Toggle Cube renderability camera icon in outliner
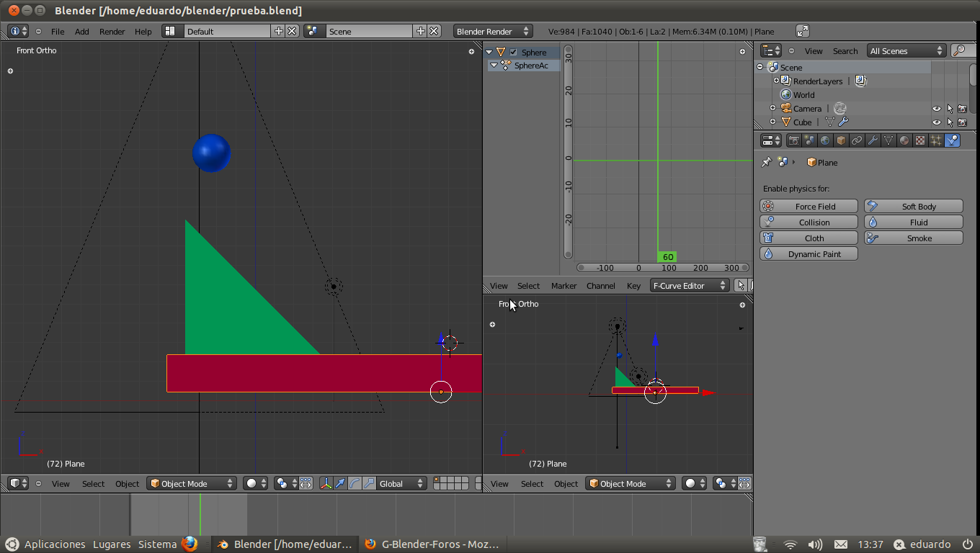Viewport: 980px width, 553px height. 962,122
